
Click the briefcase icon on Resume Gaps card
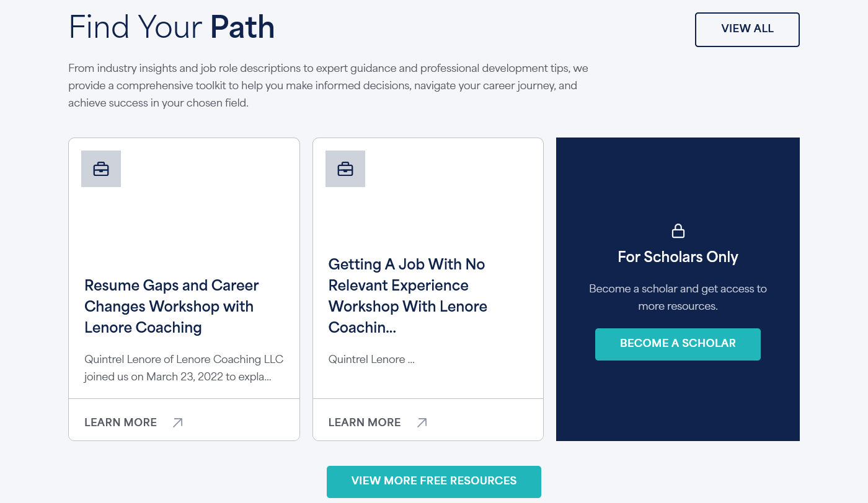(101, 168)
